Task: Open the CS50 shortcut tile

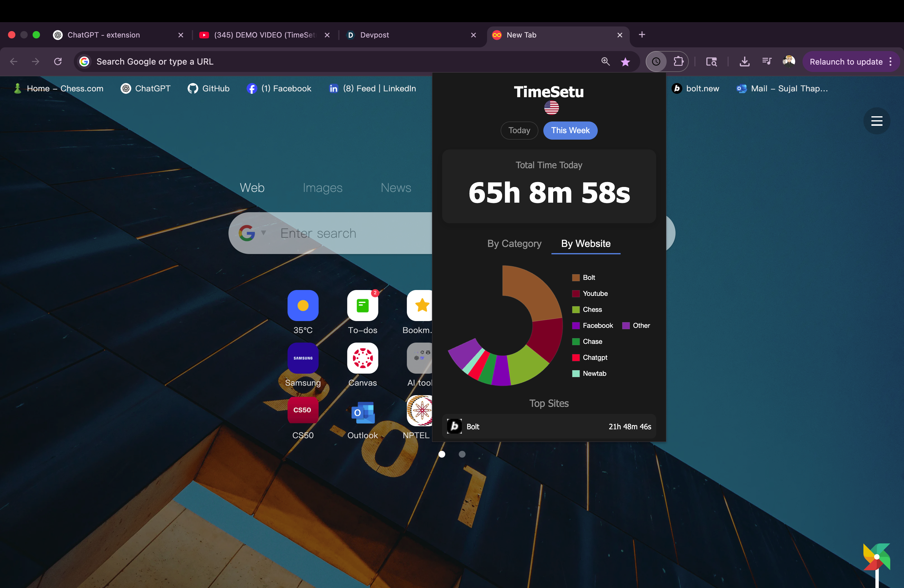Action: [x=303, y=411]
